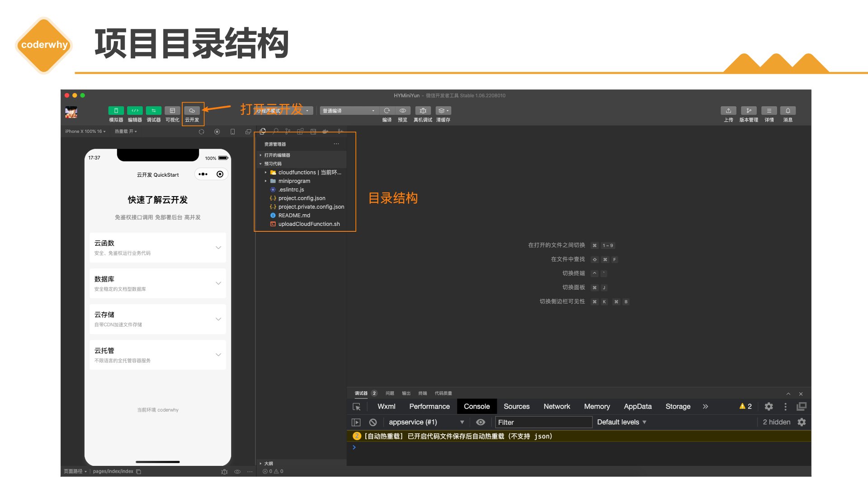Open project.config.json file
The height and width of the screenshot is (488, 868).
302,198
